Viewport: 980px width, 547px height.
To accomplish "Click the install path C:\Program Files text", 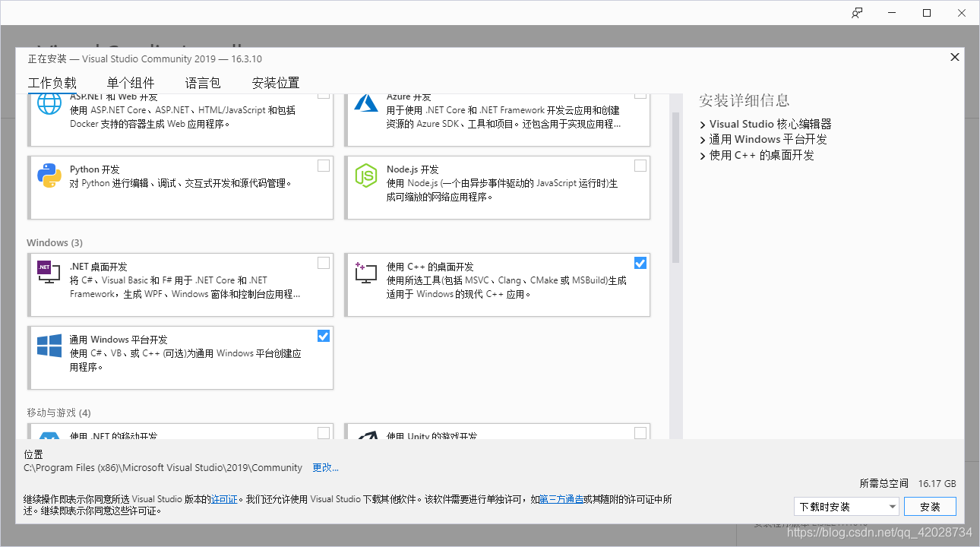I will pyautogui.click(x=163, y=468).
